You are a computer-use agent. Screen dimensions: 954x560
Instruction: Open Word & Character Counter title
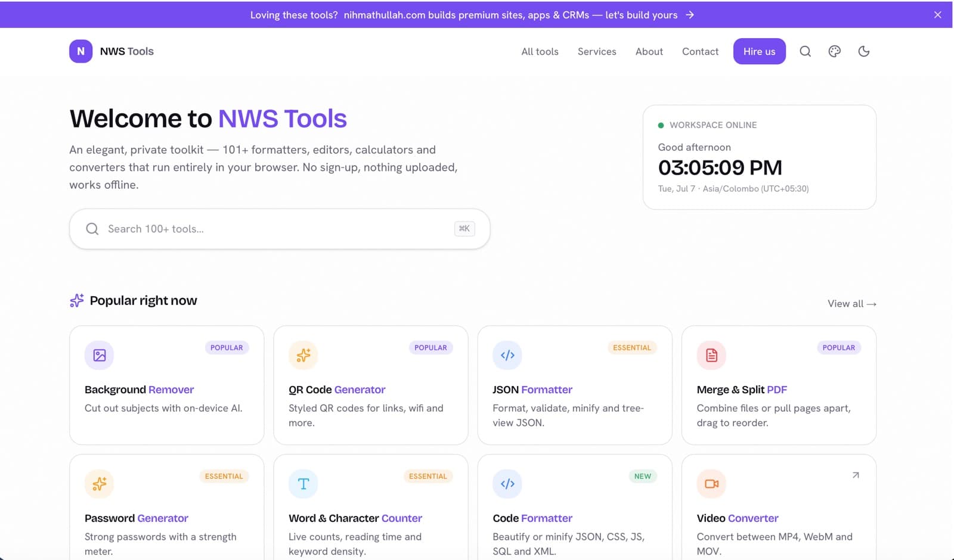(355, 518)
